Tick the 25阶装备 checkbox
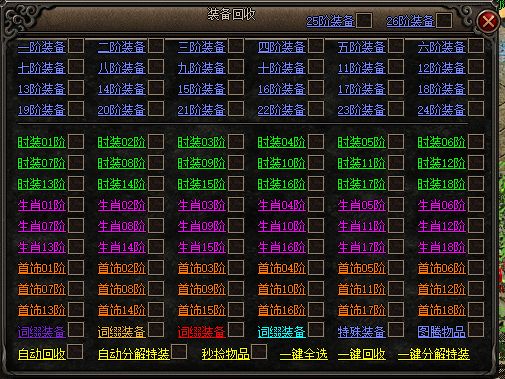505x379 pixels. coord(364,20)
